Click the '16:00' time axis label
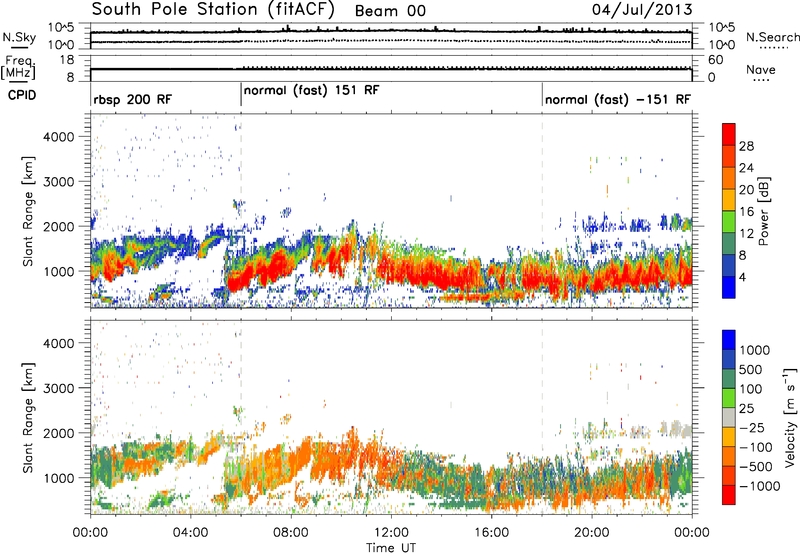The width and height of the screenshot is (800, 554). tap(491, 533)
